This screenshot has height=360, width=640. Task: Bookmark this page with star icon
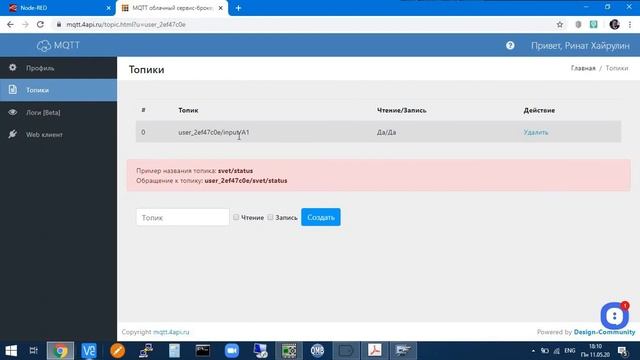[x=560, y=24]
